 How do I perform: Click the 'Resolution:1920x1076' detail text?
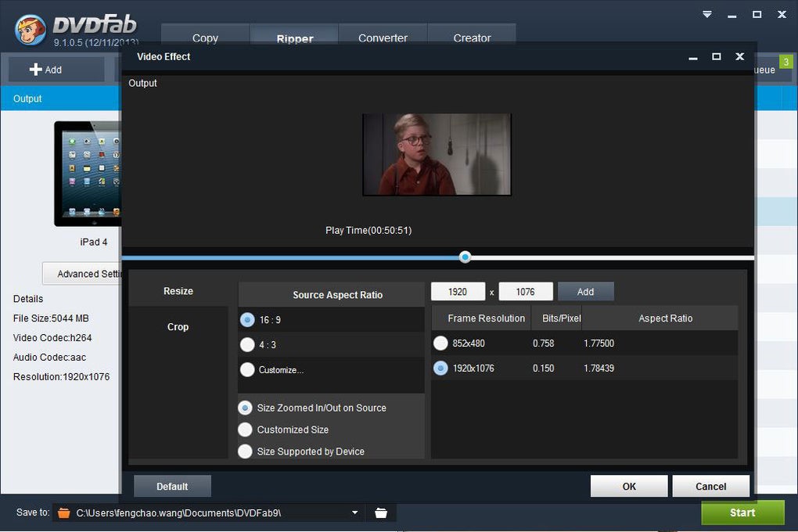(x=61, y=377)
